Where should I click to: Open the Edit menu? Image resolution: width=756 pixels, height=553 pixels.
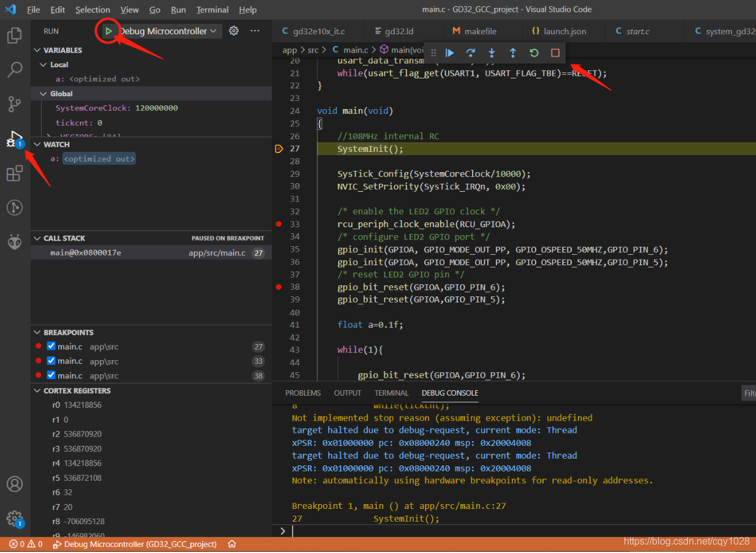[x=58, y=10]
